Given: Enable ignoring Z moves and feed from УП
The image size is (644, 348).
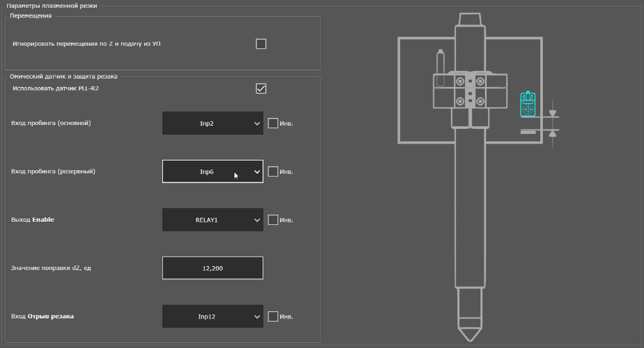Looking at the screenshot, I should 261,44.
